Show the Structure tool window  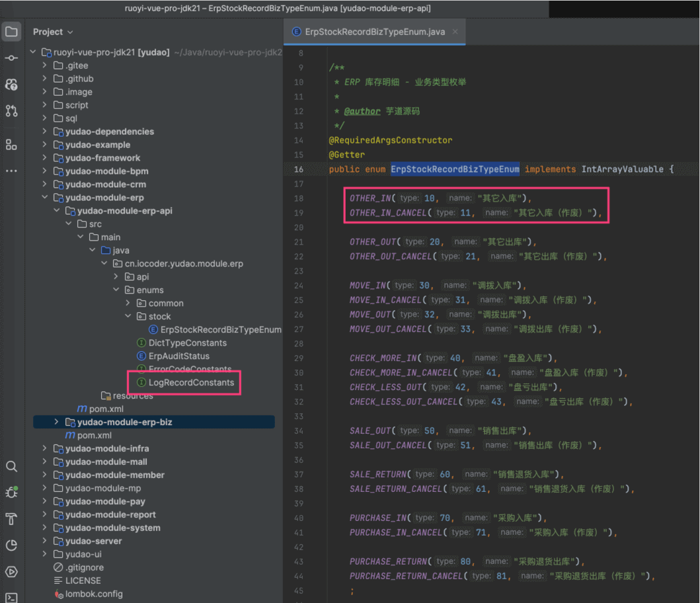click(11, 144)
